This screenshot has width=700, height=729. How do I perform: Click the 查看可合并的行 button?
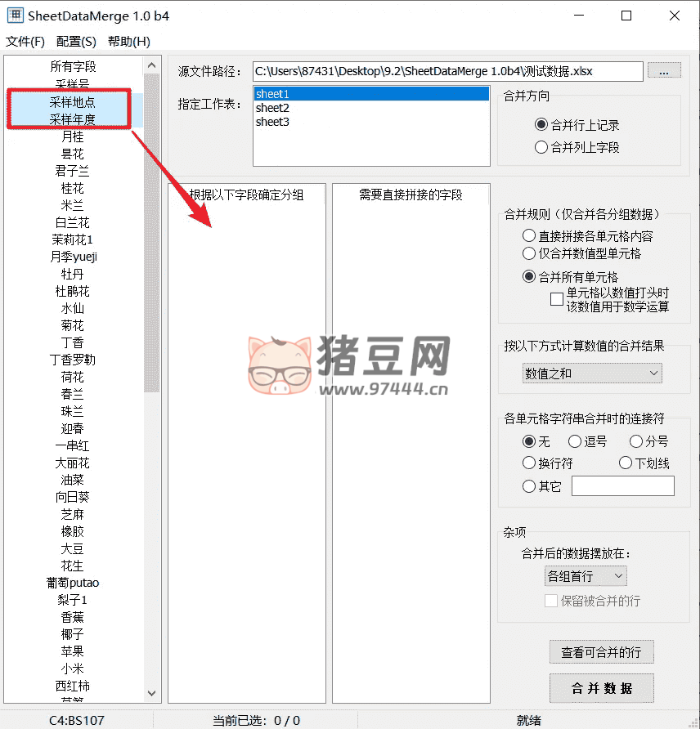pyautogui.click(x=601, y=652)
